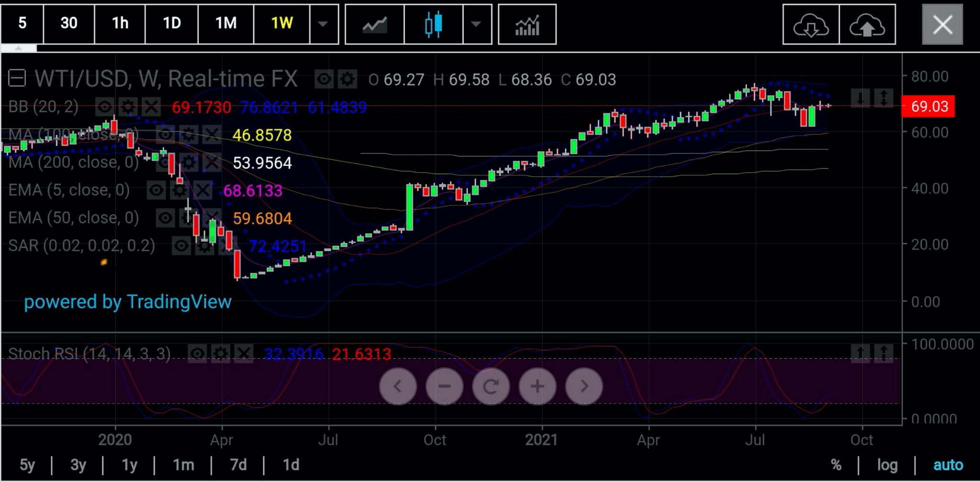Open settings gear for MA 200

click(x=189, y=163)
